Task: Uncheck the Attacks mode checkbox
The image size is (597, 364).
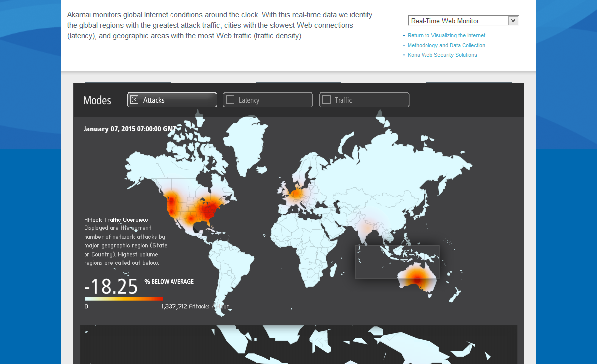Action: (134, 100)
